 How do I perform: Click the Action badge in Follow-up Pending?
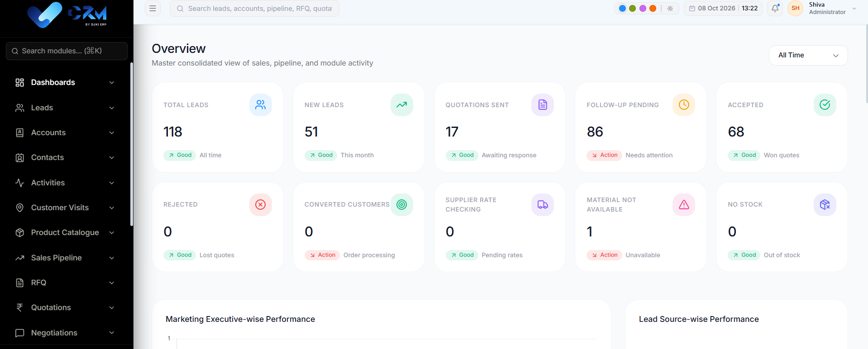pyautogui.click(x=604, y=155)
